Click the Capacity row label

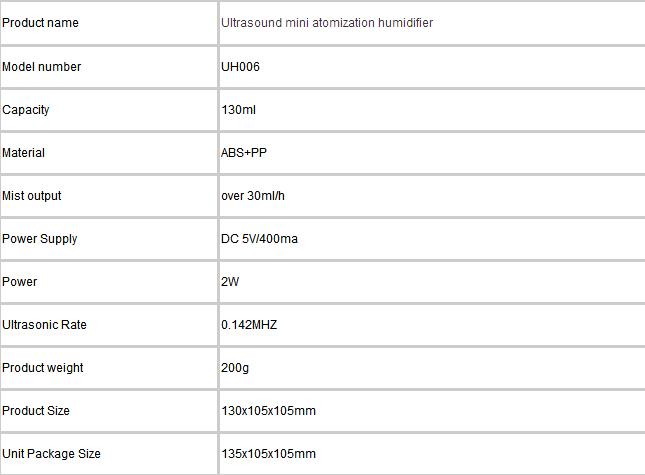[26, 110]
